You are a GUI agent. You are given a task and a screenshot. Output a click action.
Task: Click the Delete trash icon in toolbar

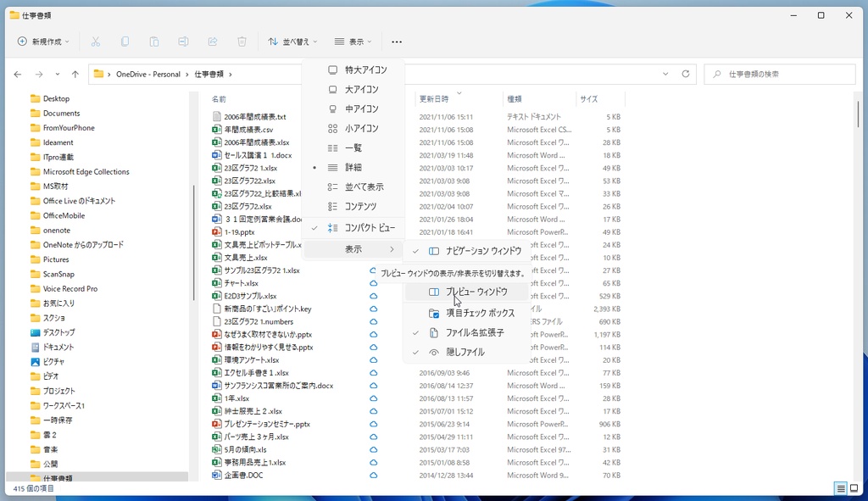click(242, 42)
